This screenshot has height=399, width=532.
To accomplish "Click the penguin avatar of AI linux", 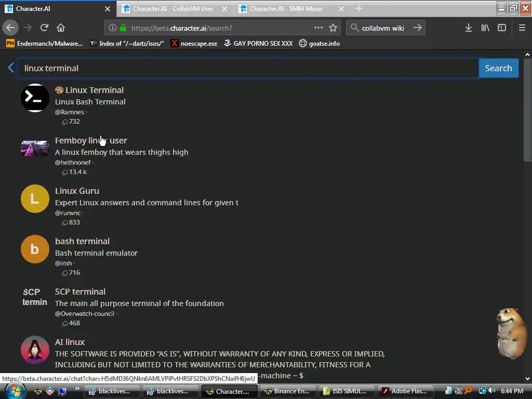I will tap(35, 350).
